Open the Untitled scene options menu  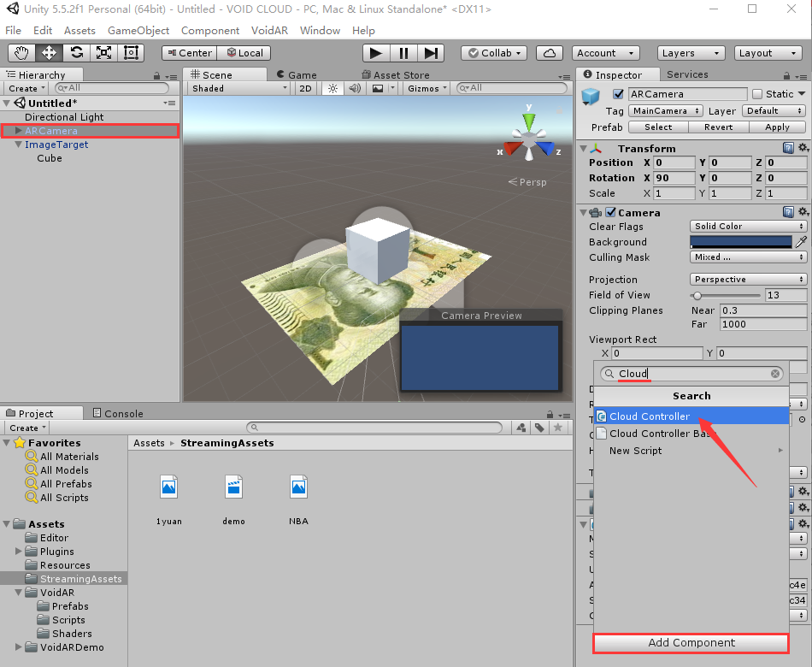(x=169, y=103)
